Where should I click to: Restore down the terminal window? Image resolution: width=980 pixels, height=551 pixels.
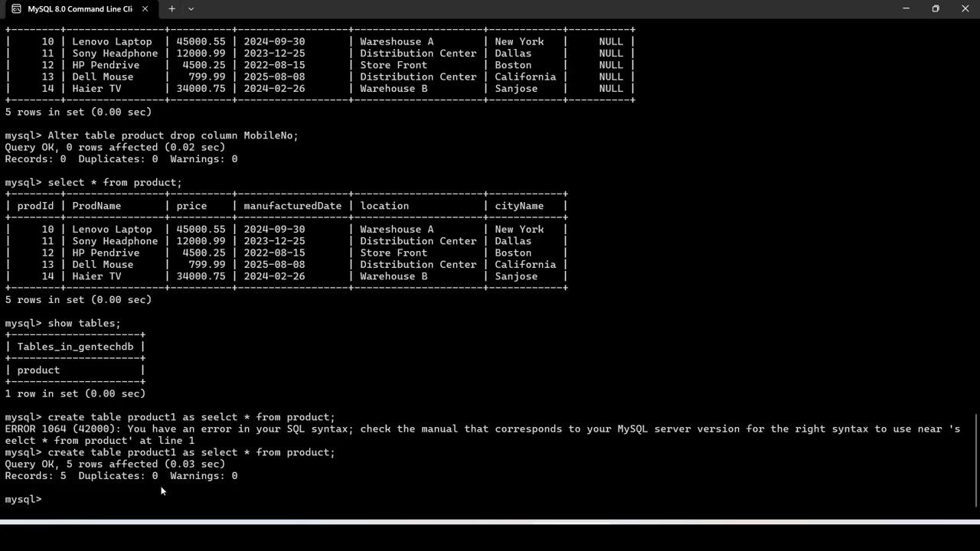click(x=936, y=8)
